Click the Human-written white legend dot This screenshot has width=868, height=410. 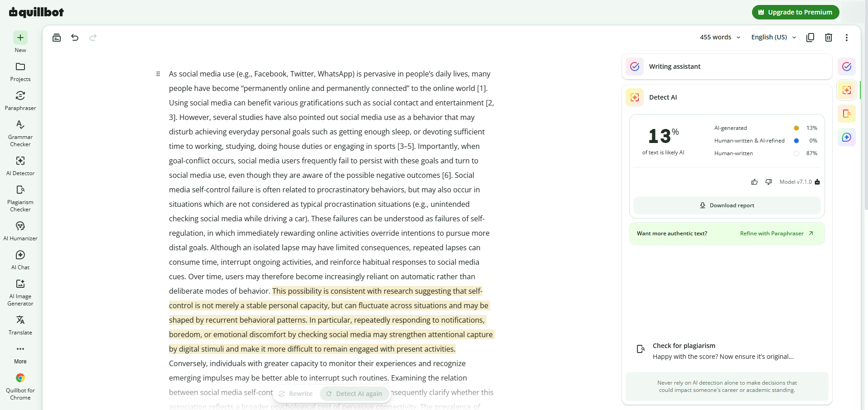click(796, 153)
